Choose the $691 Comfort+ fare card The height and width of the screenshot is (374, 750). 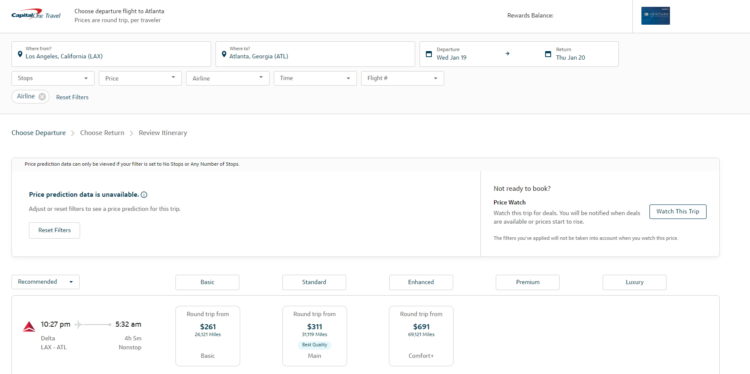coord(421,336)
